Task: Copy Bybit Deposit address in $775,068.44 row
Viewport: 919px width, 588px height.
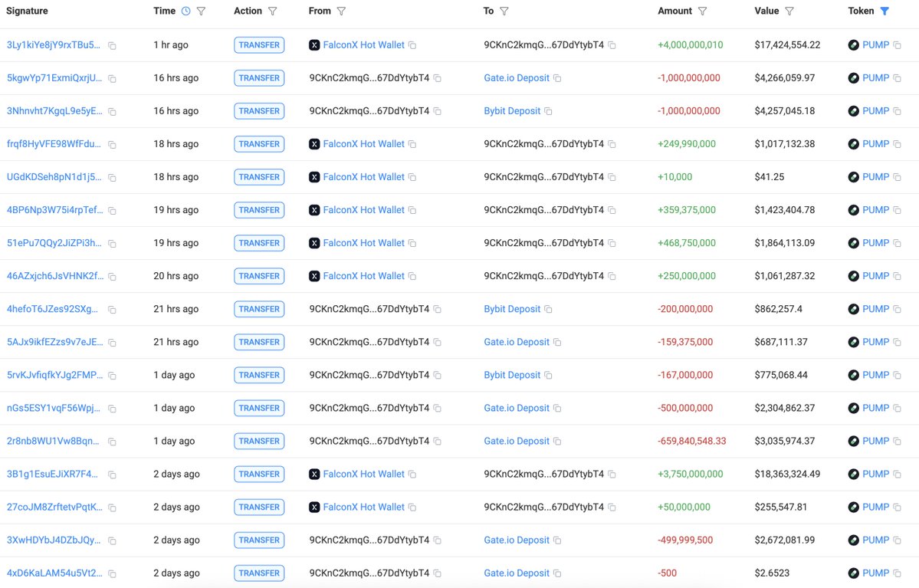Action: click(548, 375)
